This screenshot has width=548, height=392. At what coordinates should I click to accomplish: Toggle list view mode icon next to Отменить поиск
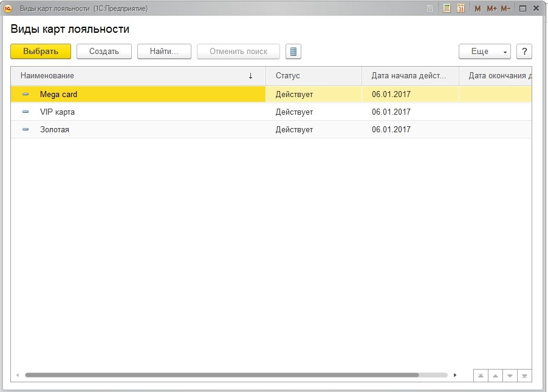[x=293, y=52]
